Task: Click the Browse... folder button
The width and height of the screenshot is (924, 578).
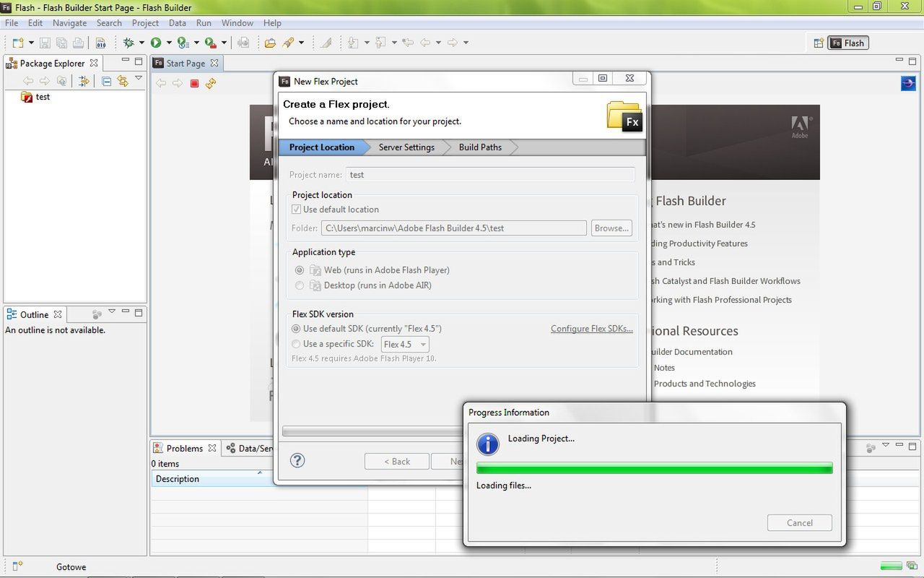Action: (x=611, y=228)
